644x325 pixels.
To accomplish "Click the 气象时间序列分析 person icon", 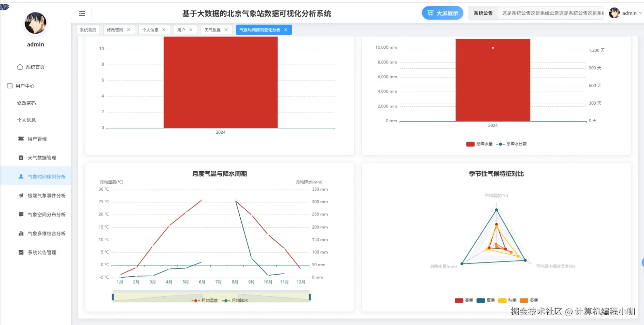I will [x=21, y=176].
